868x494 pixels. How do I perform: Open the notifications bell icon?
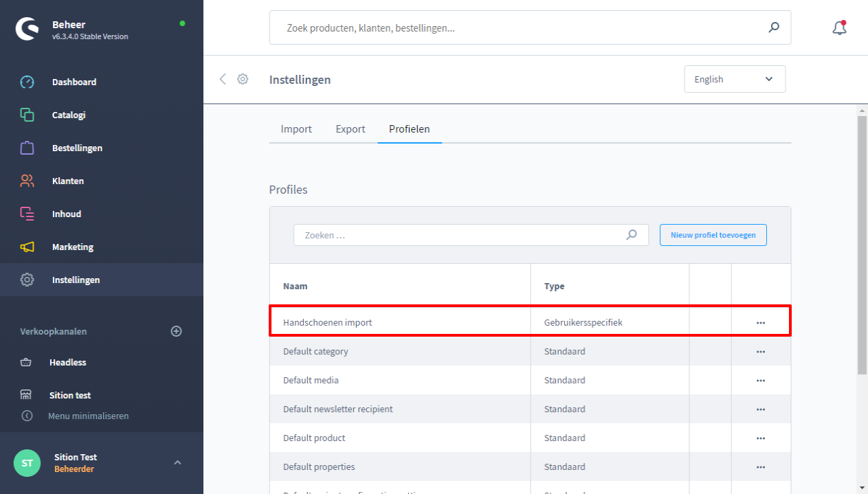coord(838,27)
